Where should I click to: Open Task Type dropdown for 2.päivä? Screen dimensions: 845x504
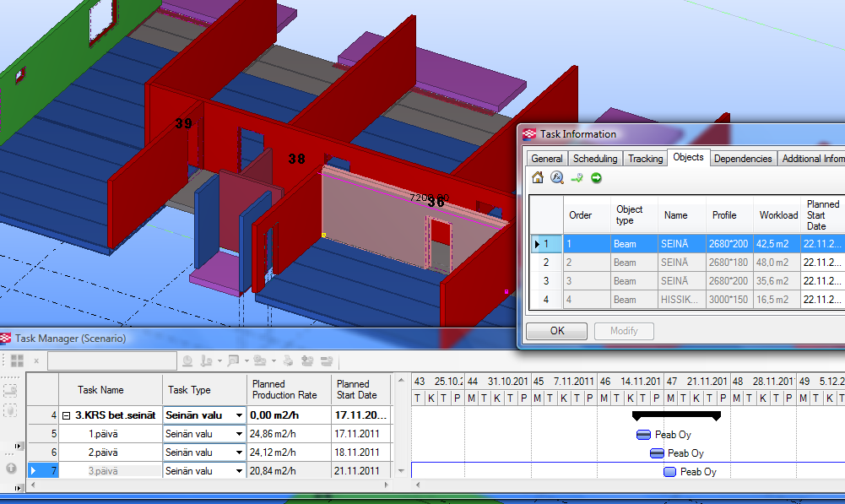(x=239, y=453)
